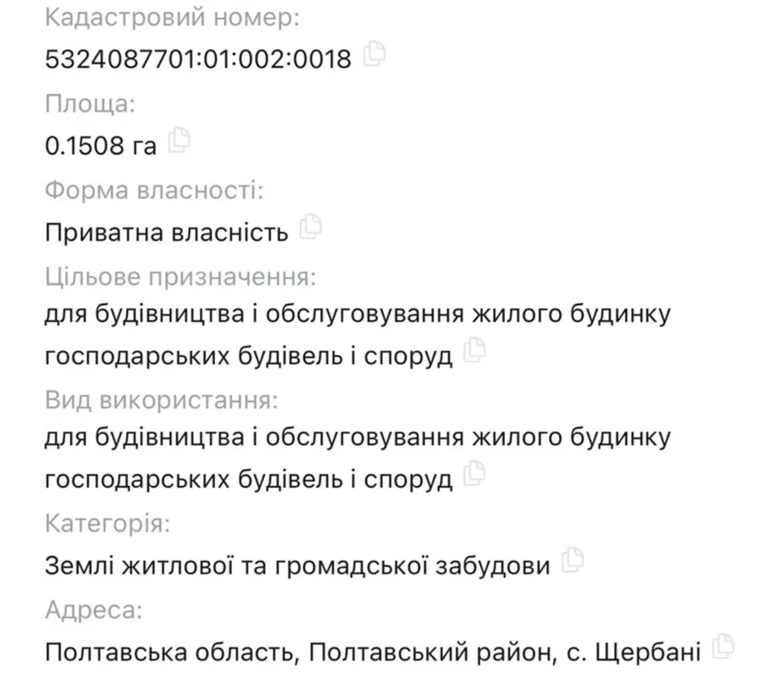Click the 'Форма власності:' label
This screenshot has height=689, width=784.
[x=154, y=191]
